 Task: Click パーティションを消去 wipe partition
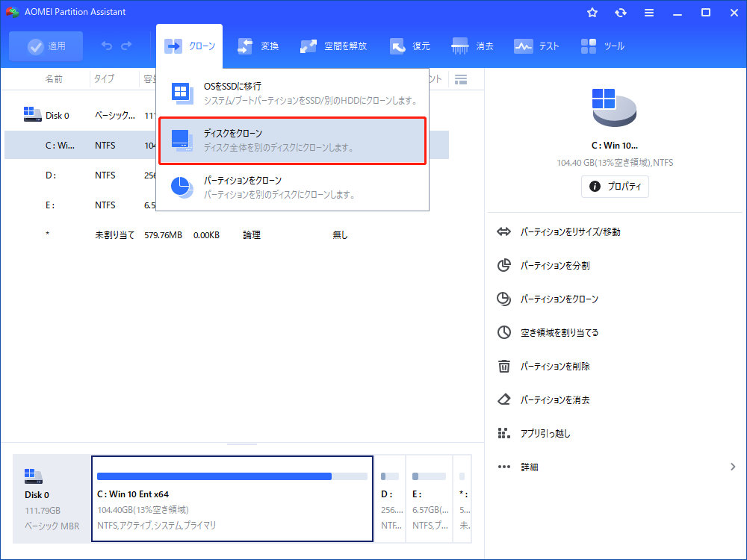click(x=555, y=400)
